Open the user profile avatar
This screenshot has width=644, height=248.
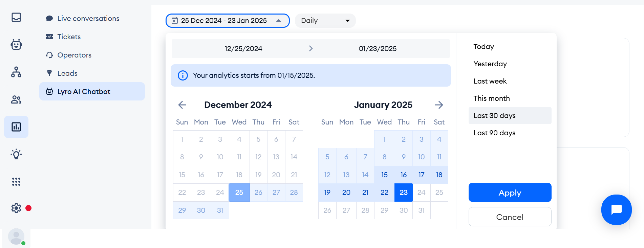click(16, 236)
